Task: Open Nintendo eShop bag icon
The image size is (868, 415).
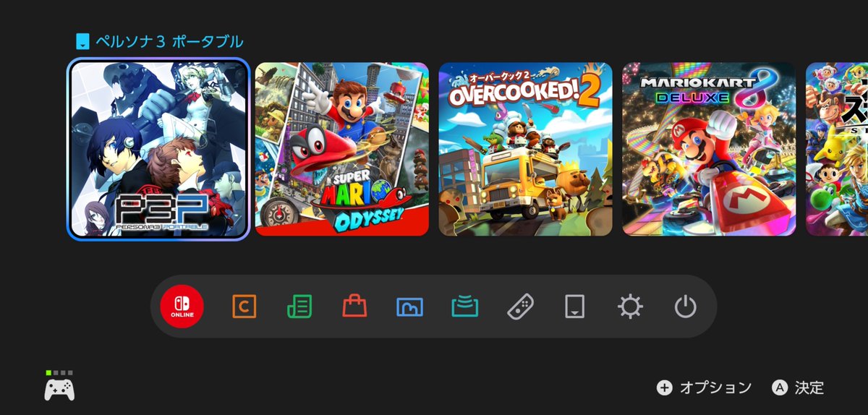Action: (x=354, y=307)
